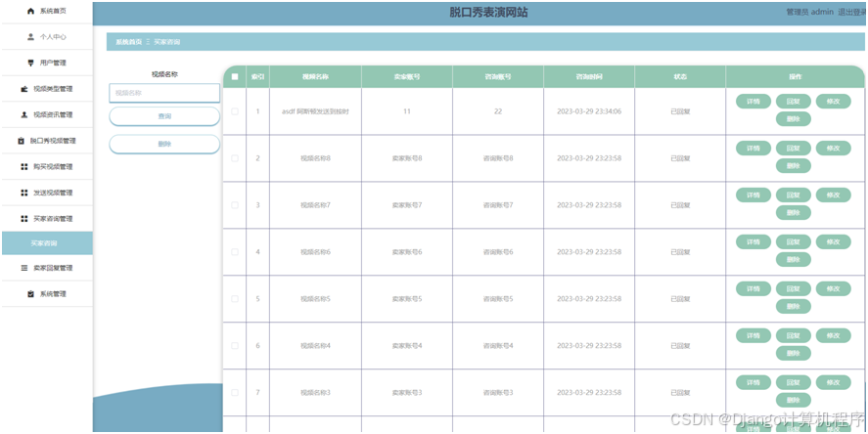Click 修改 for row 1
868x434 pixels.
(x=833, y=102)
